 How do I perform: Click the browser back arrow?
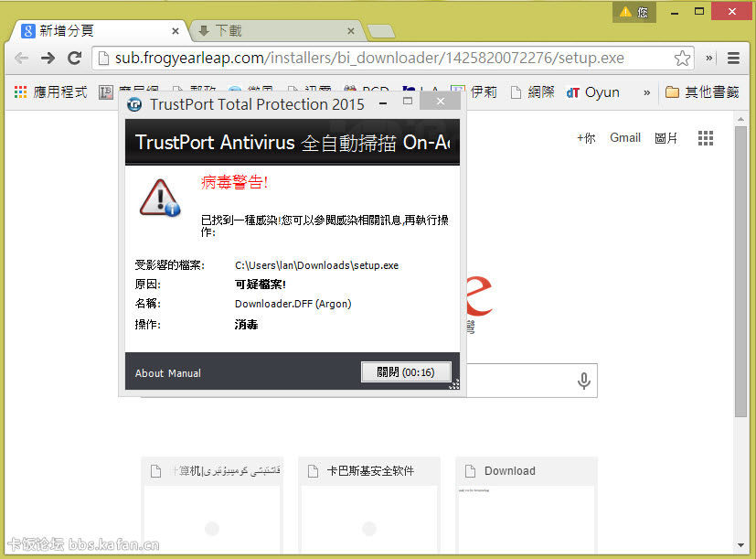21,58
